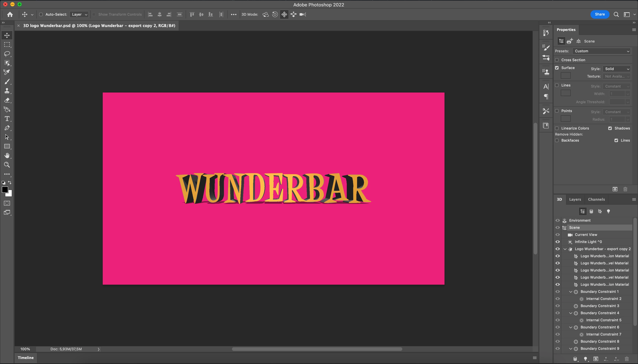The width and height of the screenshot is (638, 364).
Task: Select the Hand tool
Action: coord(7,155)
